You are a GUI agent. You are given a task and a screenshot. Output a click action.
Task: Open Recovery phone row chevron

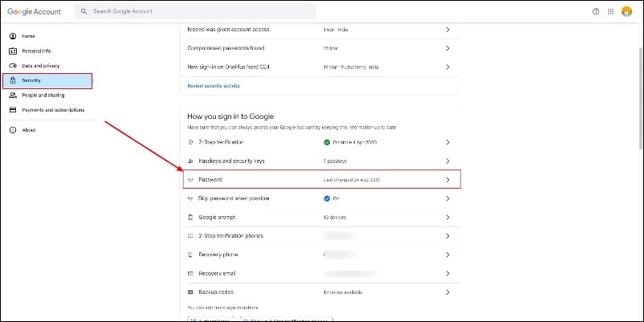pos(448,255)
